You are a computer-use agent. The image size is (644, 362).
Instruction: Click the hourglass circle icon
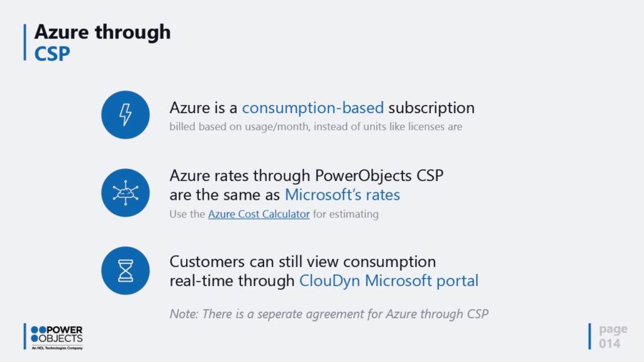tap(125, 270)
